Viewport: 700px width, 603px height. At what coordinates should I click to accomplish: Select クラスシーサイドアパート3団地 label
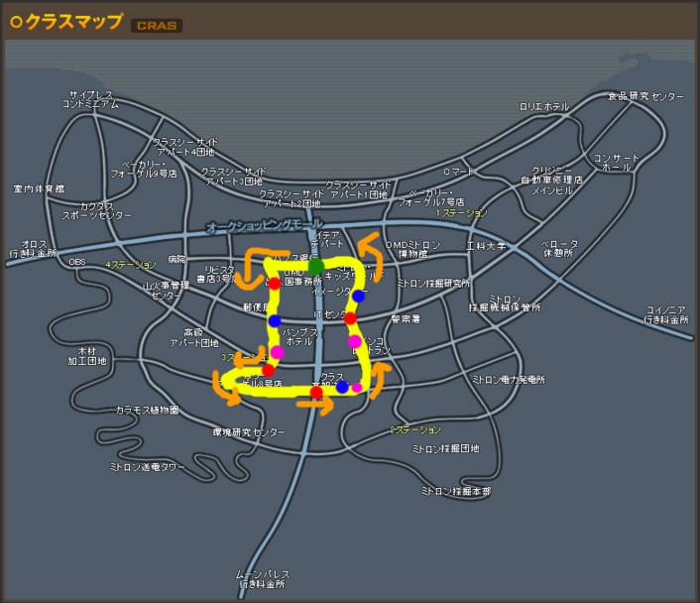[233, 177]
